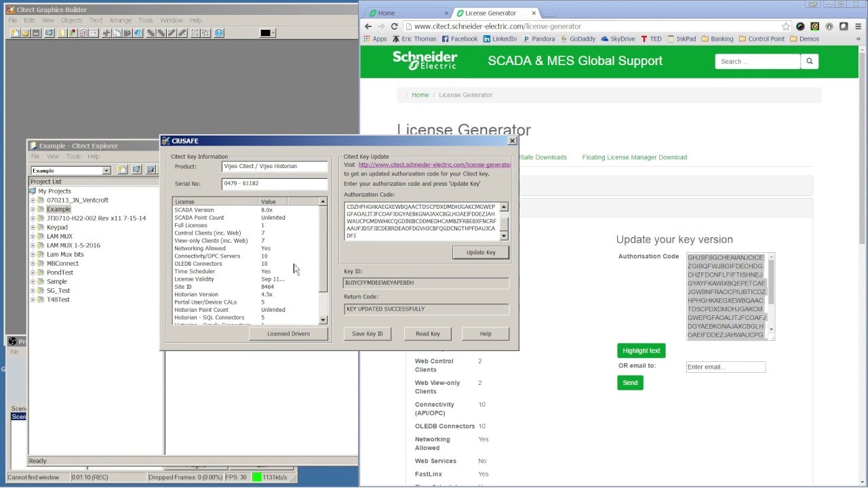Screen dimensions: 868x488
Task: Click the web Authorisation Code textarea scrollbar
Action: coord(770,296)
